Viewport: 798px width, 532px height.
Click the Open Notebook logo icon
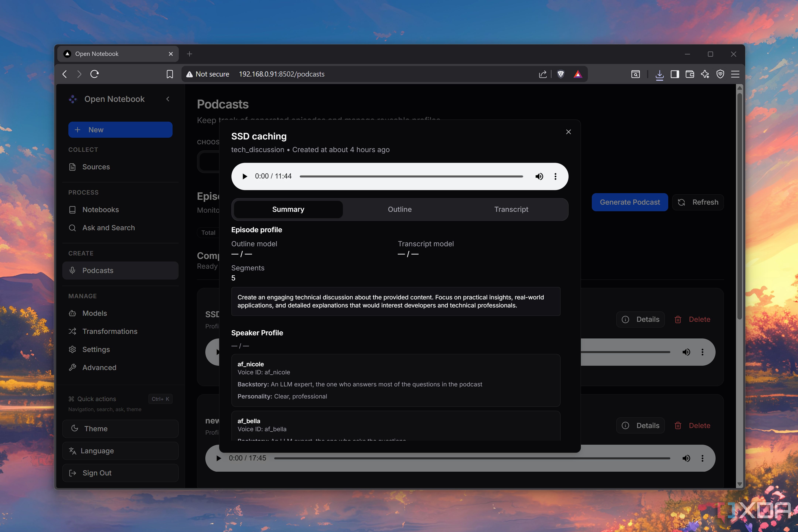point(73,99)
